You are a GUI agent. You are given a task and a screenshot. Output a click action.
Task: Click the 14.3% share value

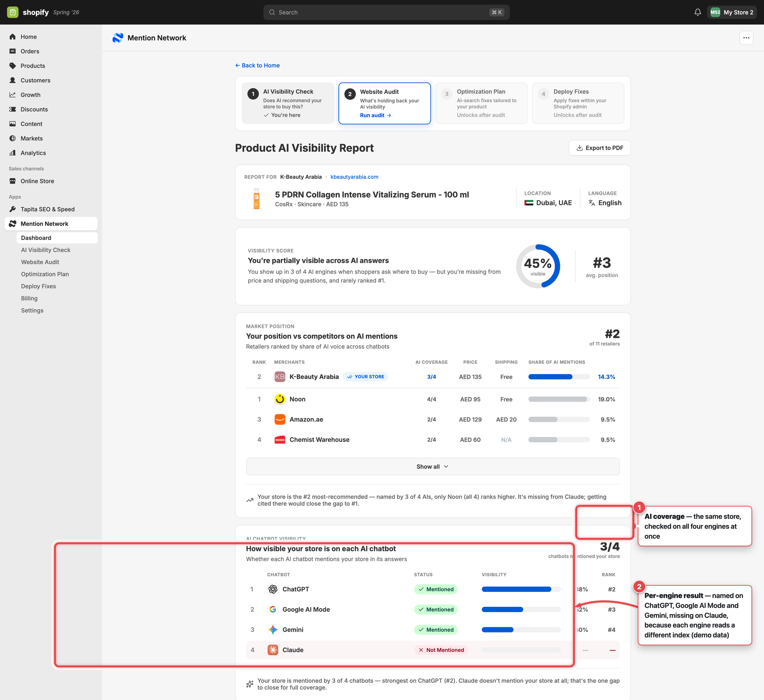pyautogui.click(x=607, y=377)
